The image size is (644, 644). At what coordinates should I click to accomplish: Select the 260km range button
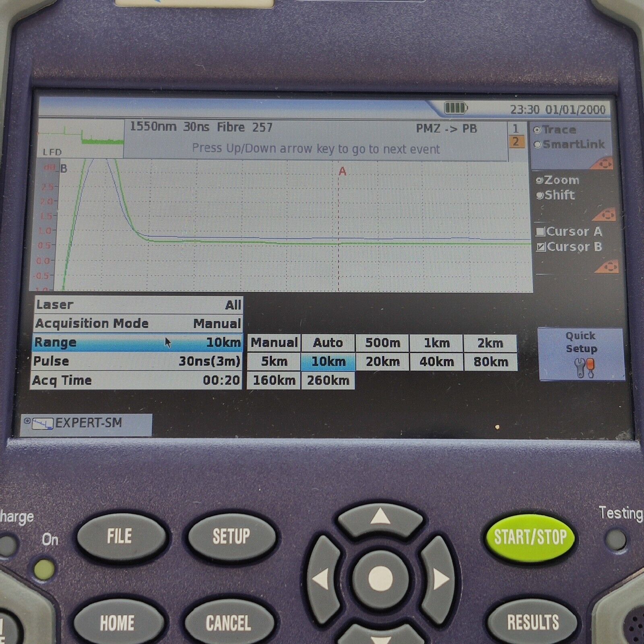(328, 380)
